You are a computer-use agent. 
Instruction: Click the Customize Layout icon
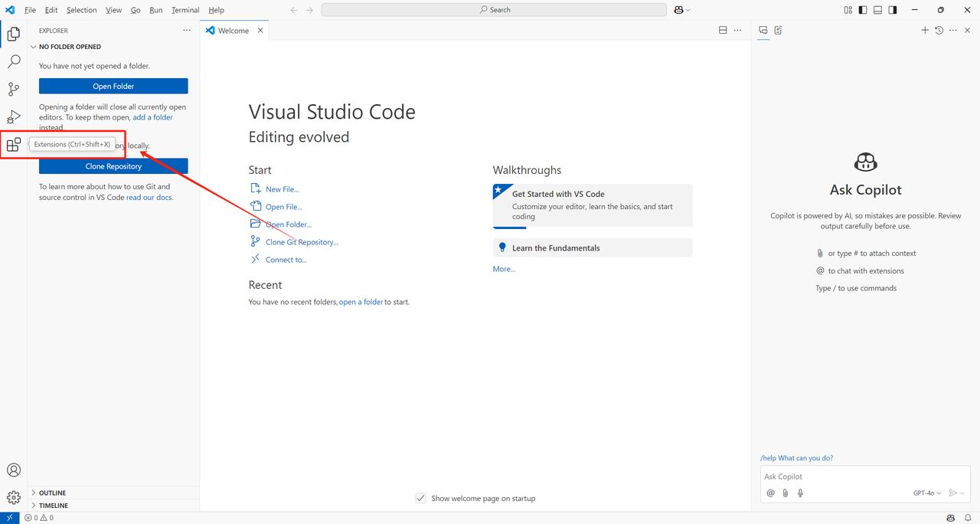point(848,10)
